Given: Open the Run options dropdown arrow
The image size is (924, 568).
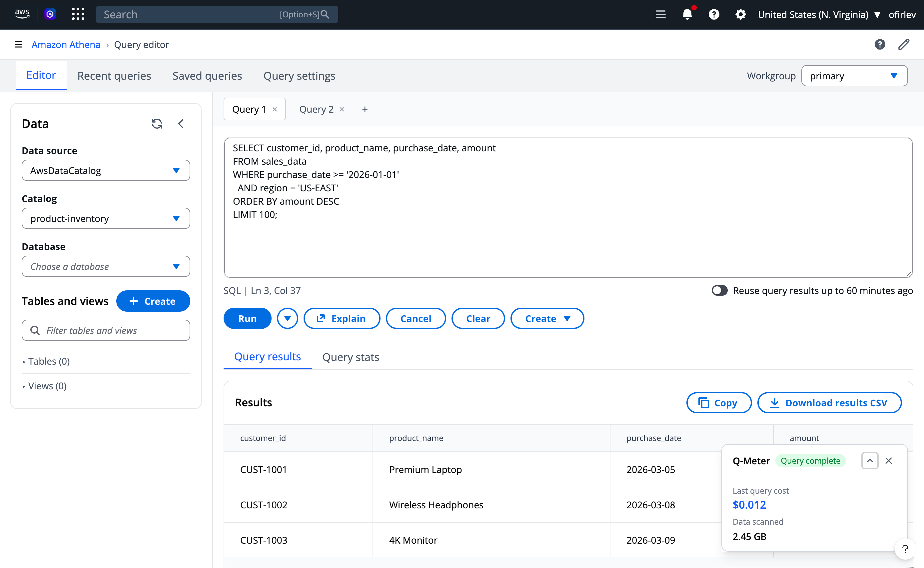Looking at the screenshot, I should point(287,318).
